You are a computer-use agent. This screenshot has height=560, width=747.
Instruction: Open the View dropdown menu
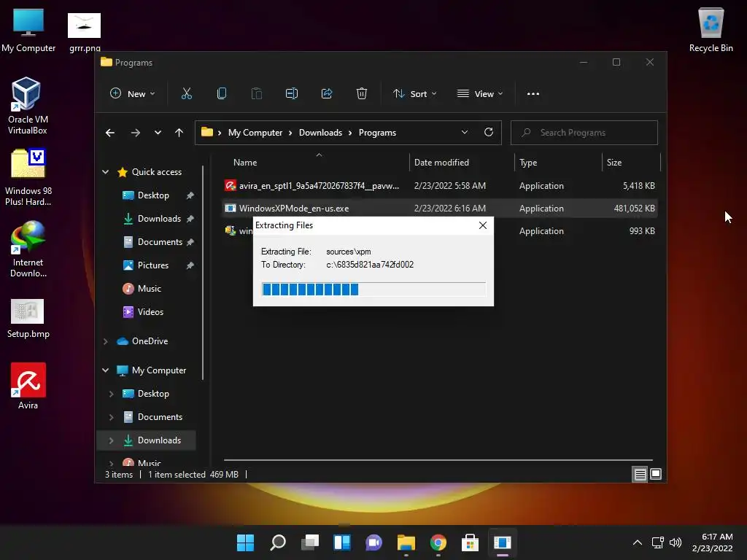(479, 94)
